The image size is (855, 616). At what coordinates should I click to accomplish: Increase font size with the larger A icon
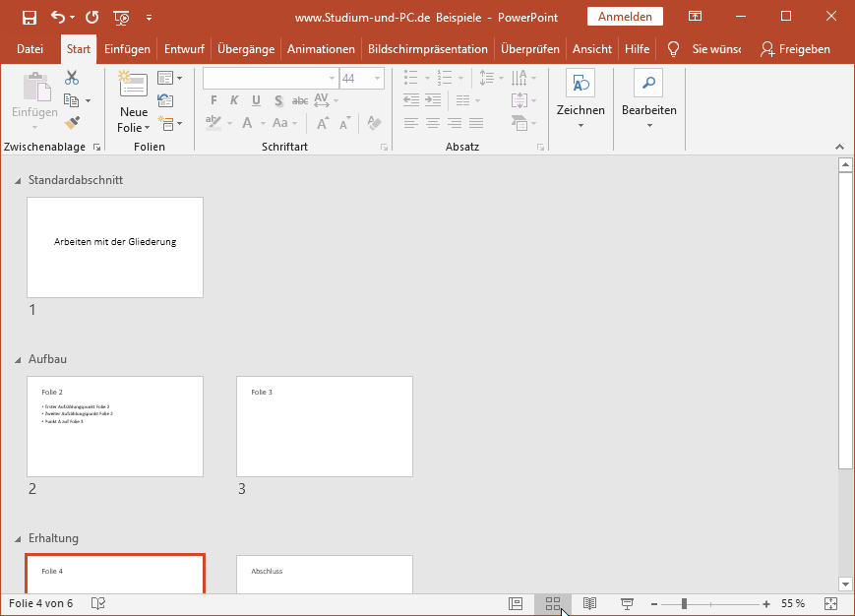tap(323, 124)
